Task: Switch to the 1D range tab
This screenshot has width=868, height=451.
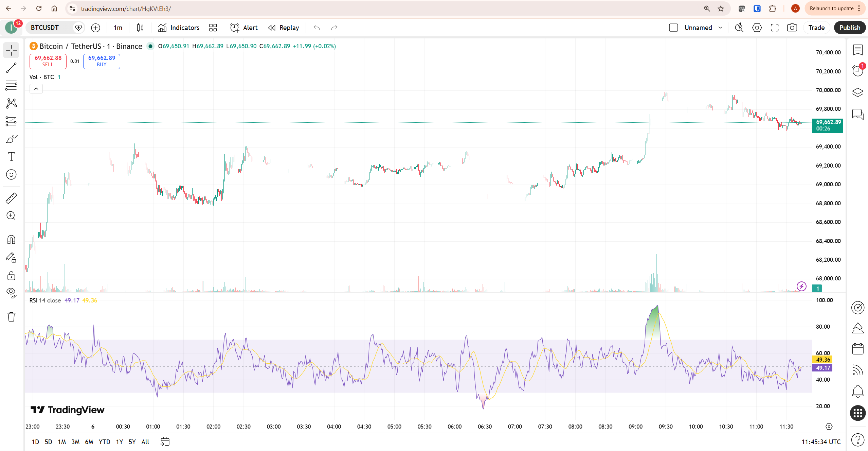Action: click(x=35, y=442)
